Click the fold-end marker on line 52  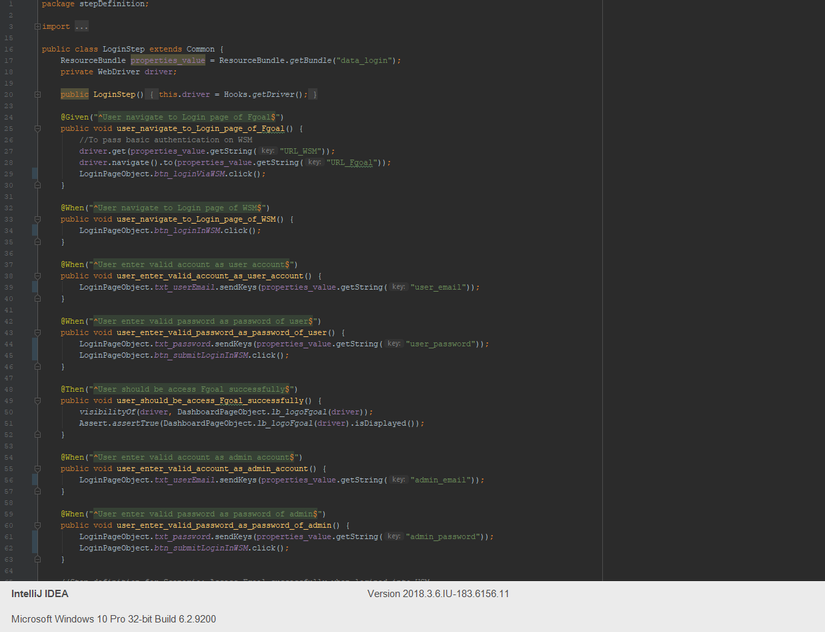pos(37,435)
